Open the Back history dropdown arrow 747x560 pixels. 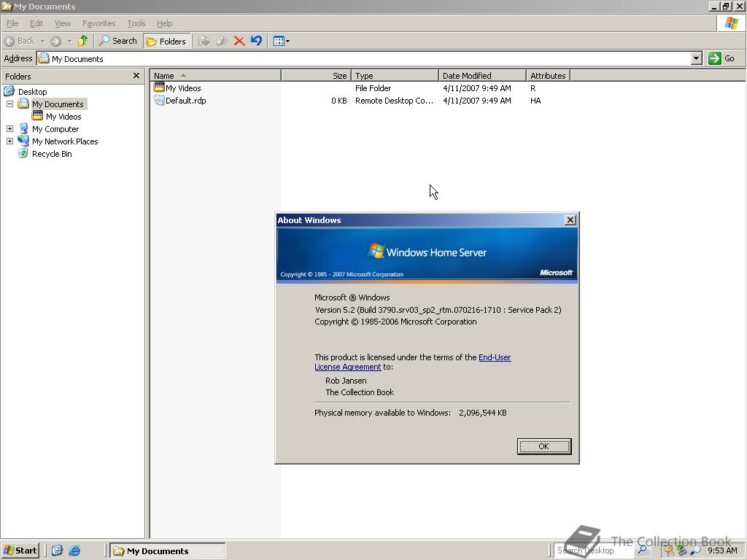coord(42,42)
